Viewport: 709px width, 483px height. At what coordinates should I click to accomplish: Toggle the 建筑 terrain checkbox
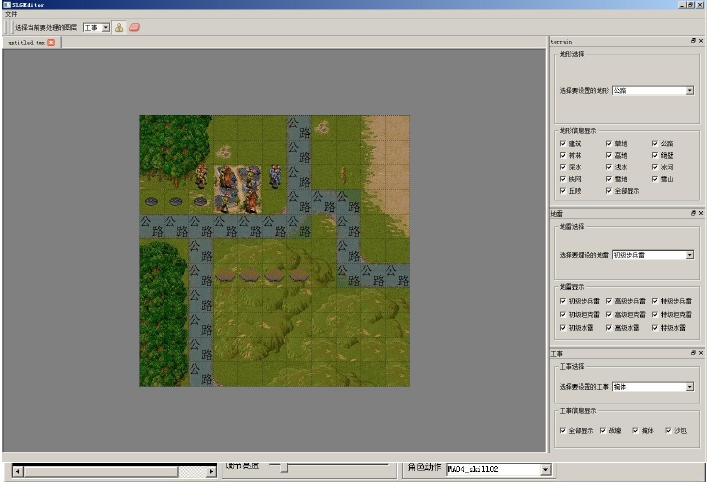[563, 143]
